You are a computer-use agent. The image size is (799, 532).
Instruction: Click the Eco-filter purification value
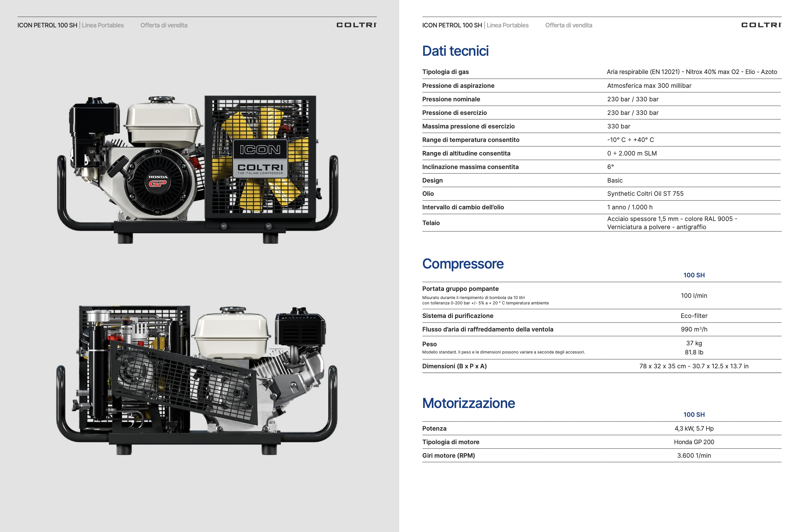tap(694, 316)
